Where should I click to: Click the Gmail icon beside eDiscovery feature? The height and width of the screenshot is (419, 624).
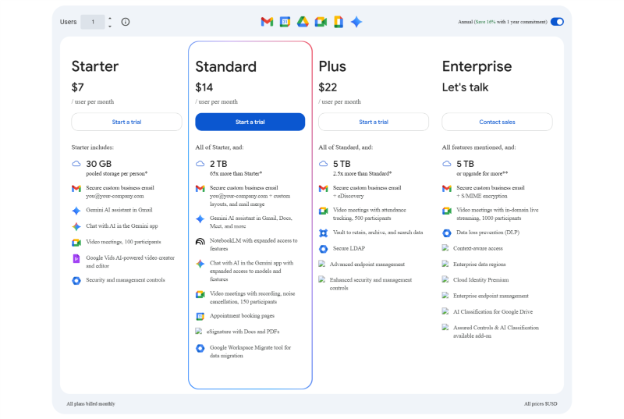(323, 188)
